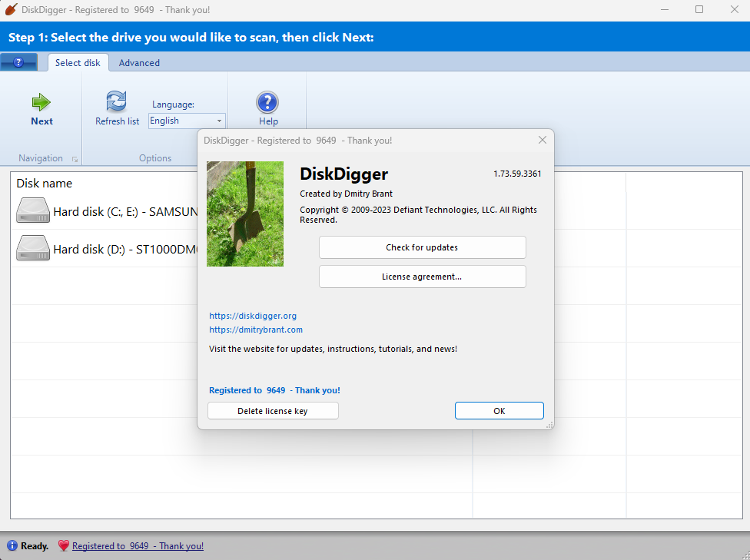Close the About dialog with X
This screenshot has width=750, height=560.
click(542, 140)
